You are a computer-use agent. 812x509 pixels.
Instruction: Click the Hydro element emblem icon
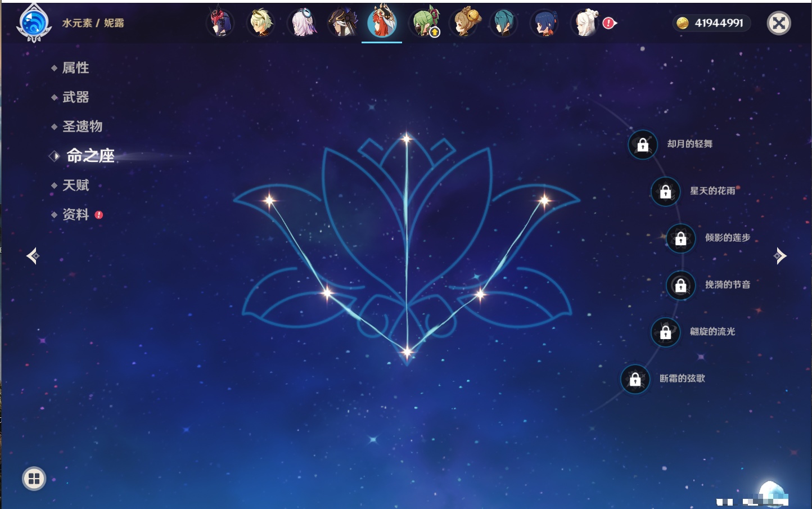tap(34, 23)
